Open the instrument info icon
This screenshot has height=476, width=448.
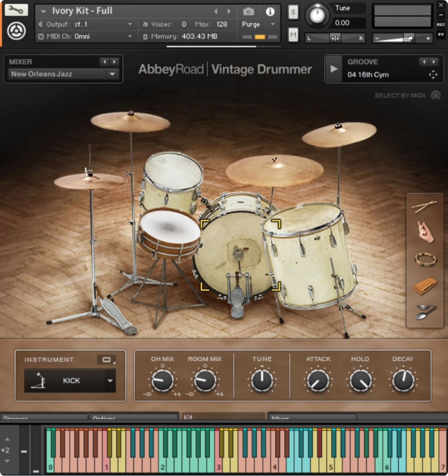click(270, 12)
